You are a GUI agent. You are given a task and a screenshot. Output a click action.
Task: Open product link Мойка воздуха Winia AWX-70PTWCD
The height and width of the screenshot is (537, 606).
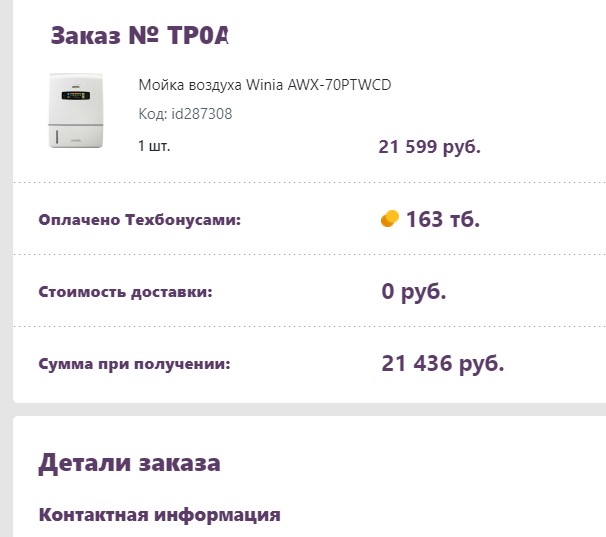tap(264, 85)
